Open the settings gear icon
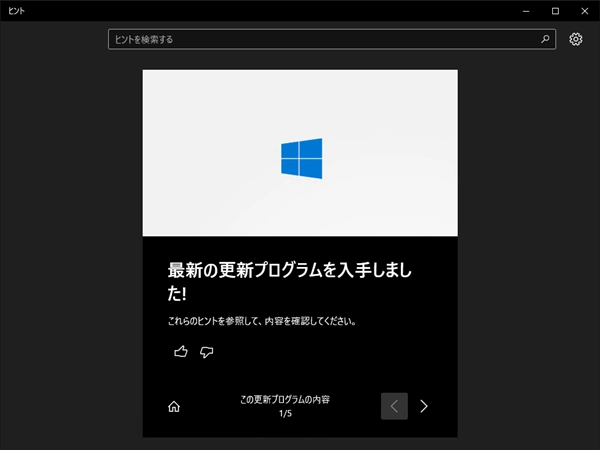600x450 pixels. (576, 39)
